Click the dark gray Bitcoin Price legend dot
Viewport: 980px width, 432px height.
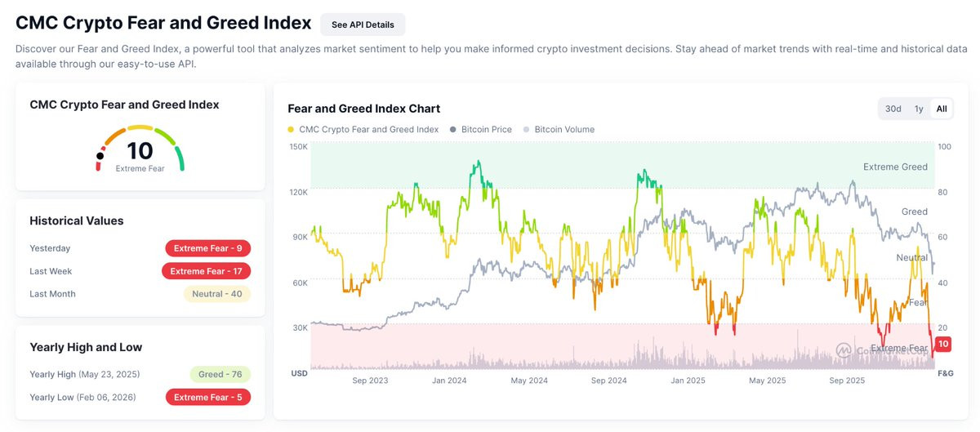point(453,130)
